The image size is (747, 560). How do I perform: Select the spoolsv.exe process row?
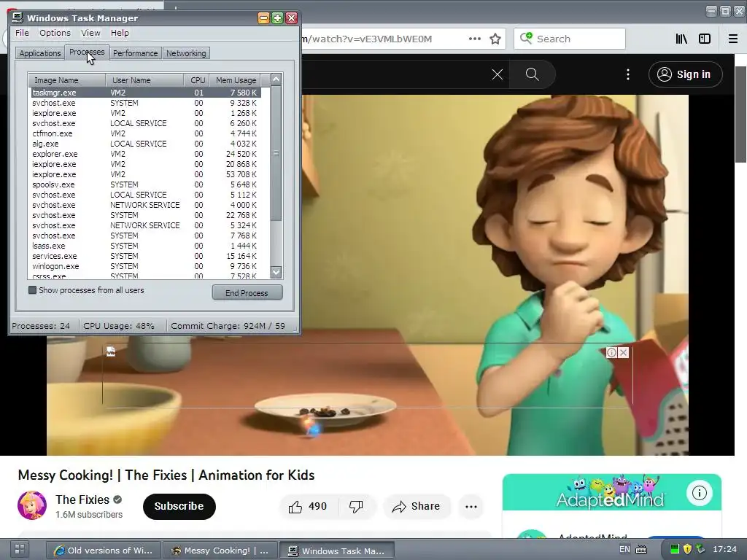pos(146,184)
